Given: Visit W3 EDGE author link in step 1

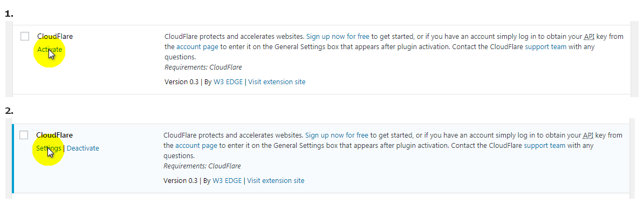Looking at the screenshot, I should coord(228,82).
